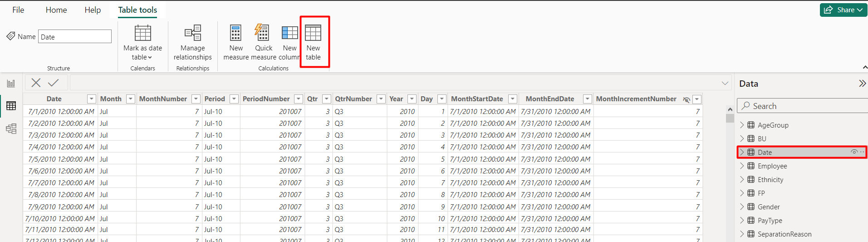Collapse the Data pane with double chevron
Screen dimensions: 868x242
tap(862, 84)
